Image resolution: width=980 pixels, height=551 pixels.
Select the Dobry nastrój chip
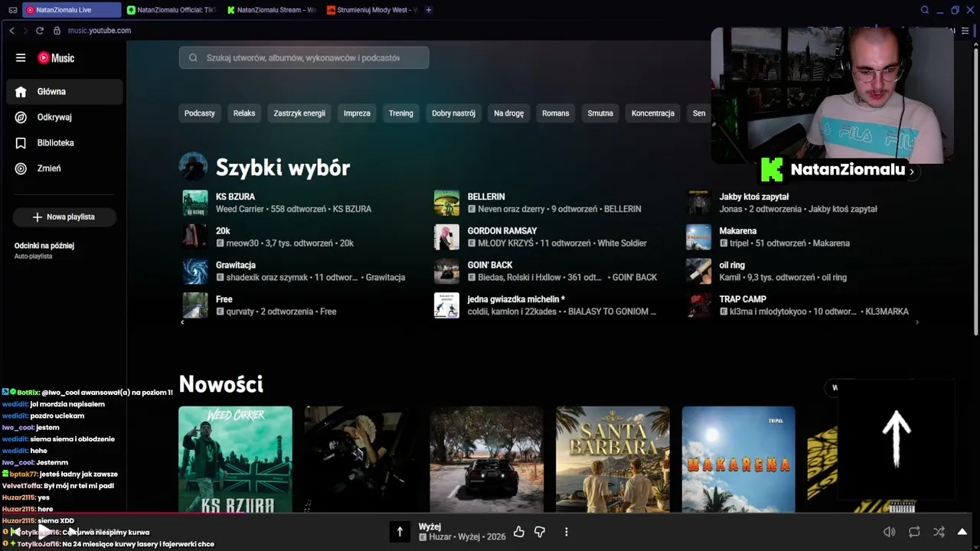click(x=453, y=113)
